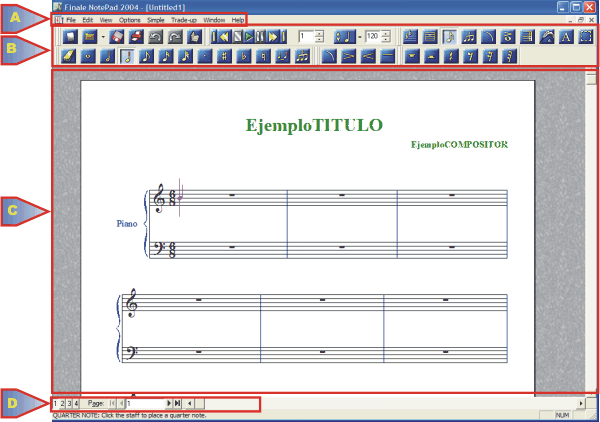Pick the flat accidental tool
Viewport: 600px width, 422px height.
(243, 57)
